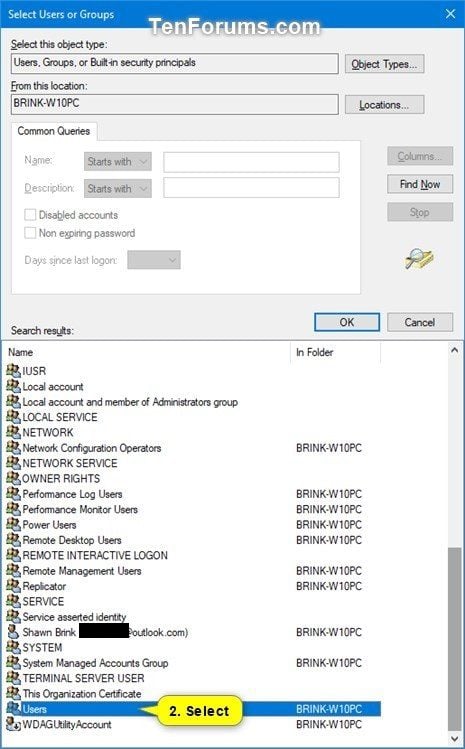Click the NETWORK SERVICE icon

click(x=13, y=462)
